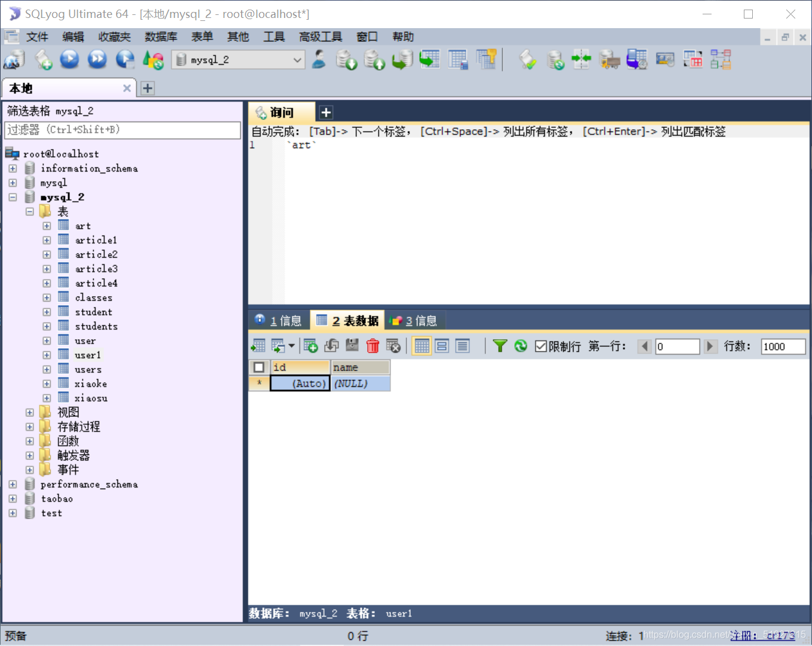Add a new connection tab with plus

coord(148,89)
